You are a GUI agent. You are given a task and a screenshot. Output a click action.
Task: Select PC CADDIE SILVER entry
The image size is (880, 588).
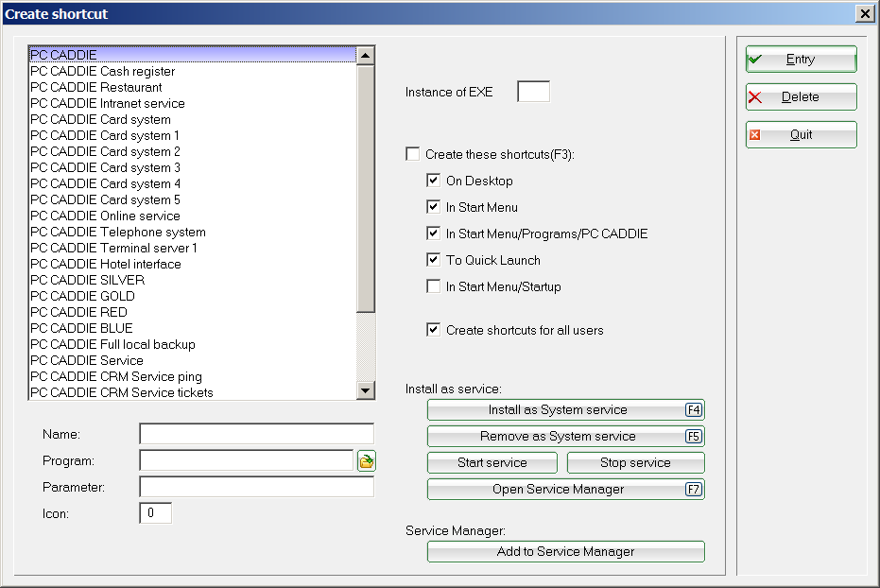193,280
